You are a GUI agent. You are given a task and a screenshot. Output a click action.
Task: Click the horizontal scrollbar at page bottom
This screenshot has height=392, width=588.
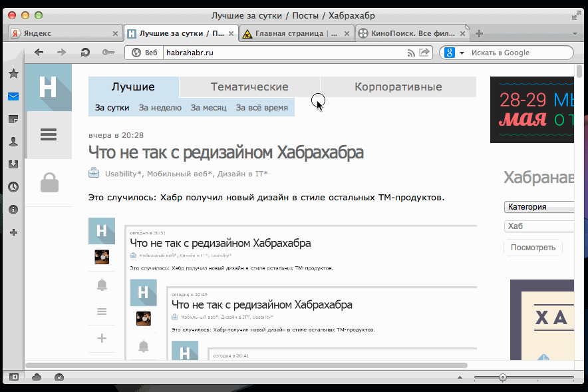(x=246, y=365)
